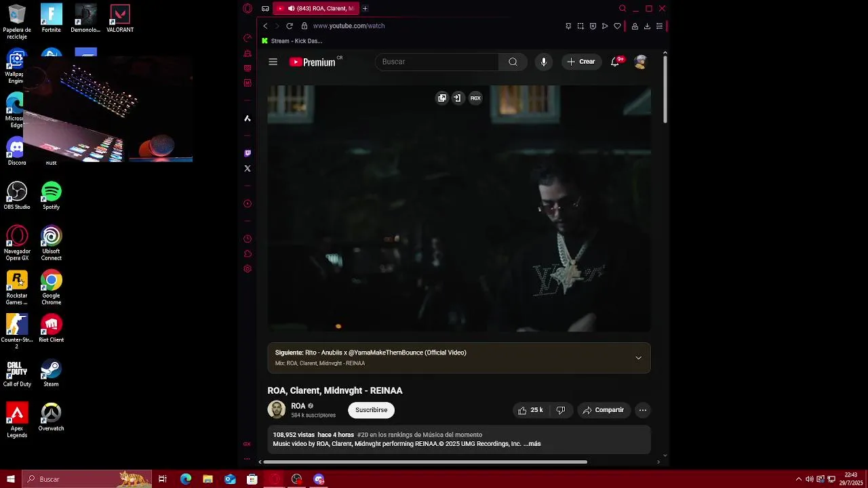Dislike the video thumbs down
This screenshot has width=868, height=488.
tap(561, 410)
